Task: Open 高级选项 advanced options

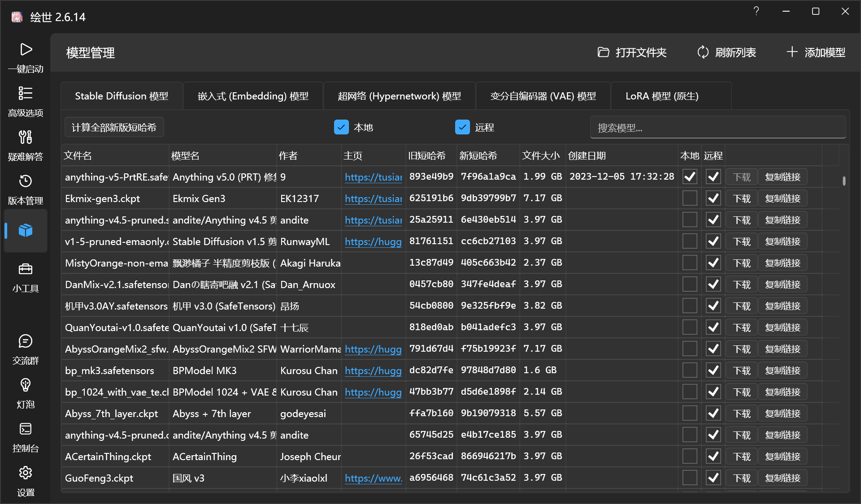Action: (x=26, y=101)
